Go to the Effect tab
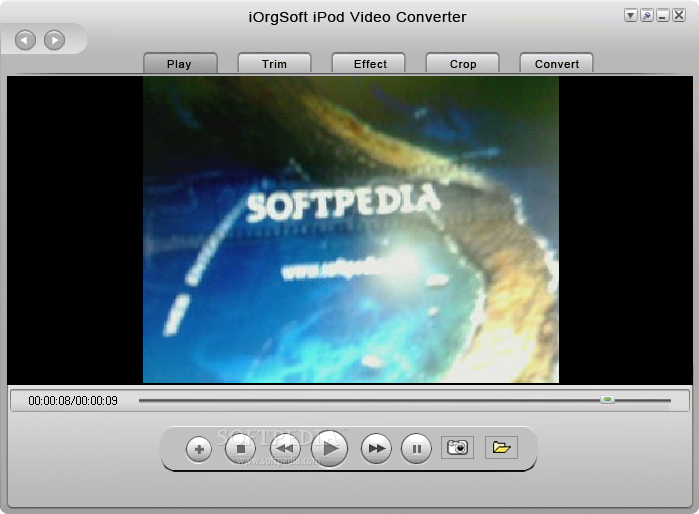Viewport: 699px width, 514px height. pos(368,63)
